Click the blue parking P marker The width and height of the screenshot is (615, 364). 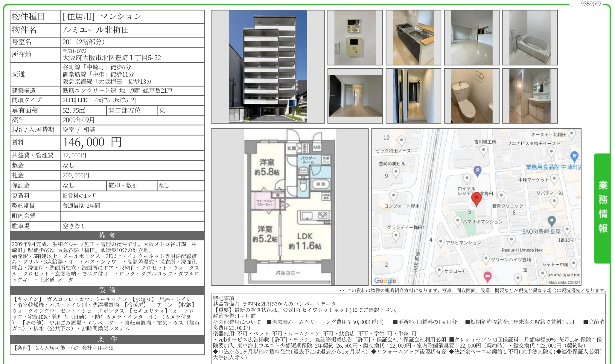[477, 171]
